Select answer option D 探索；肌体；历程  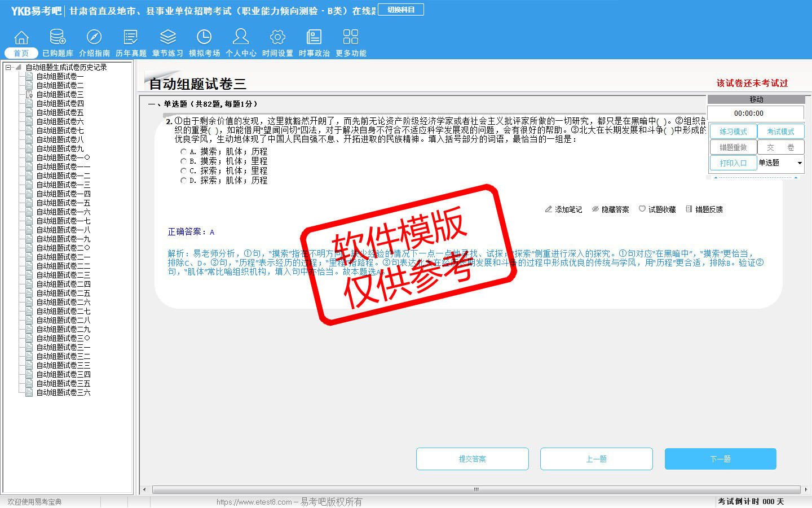pyautogui.click(x=183, y=181)
